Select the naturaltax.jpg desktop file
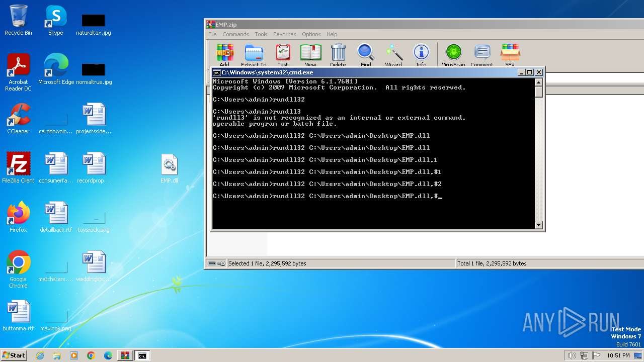 (x=94, y=24)
